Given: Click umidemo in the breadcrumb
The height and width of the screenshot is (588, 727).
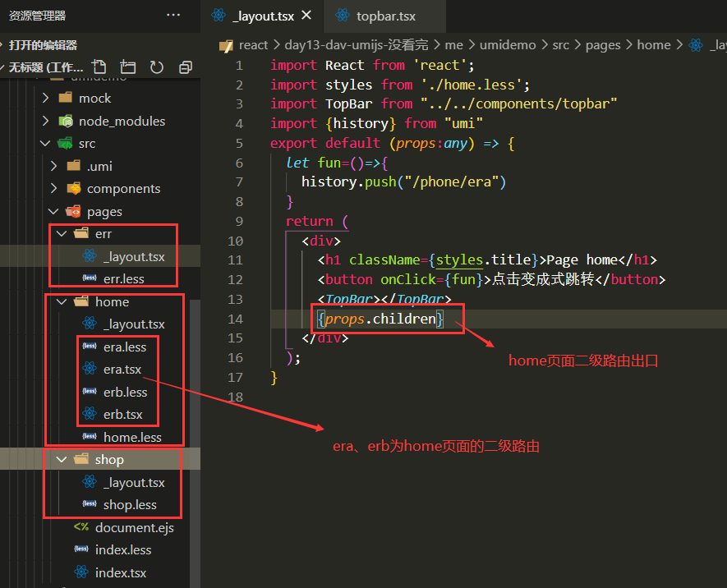Looking at the screenshot, I should [508, 45].
